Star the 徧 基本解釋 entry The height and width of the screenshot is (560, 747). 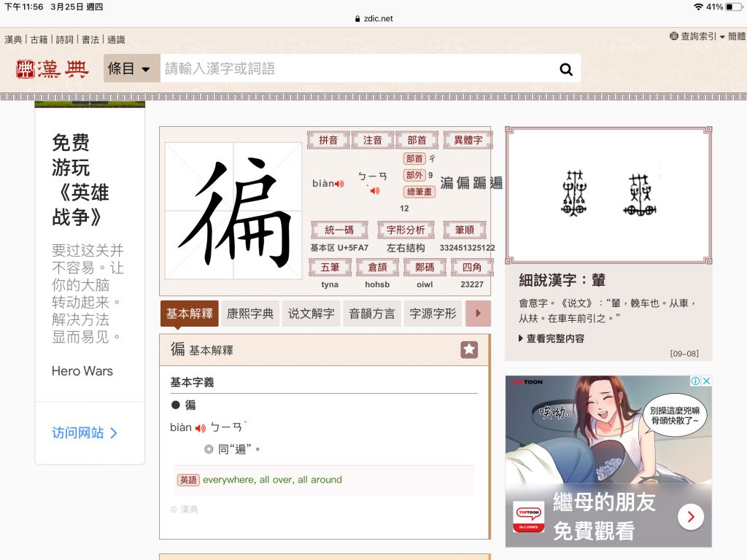pos(469,350)
